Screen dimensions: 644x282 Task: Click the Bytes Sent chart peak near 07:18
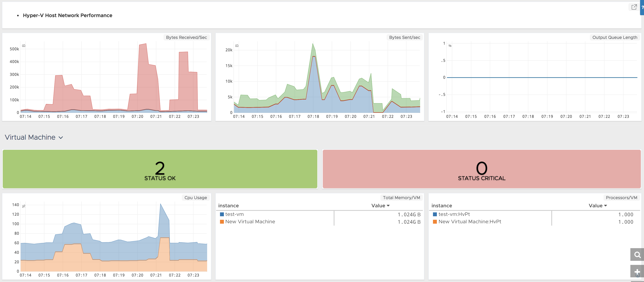pyautogui.click(x=312, y=44)
